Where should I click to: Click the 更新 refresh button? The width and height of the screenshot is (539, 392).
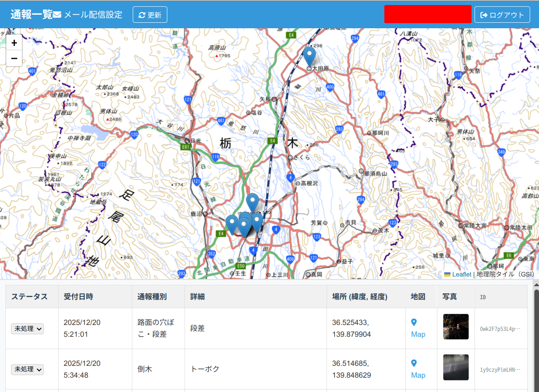pos(150,15)
